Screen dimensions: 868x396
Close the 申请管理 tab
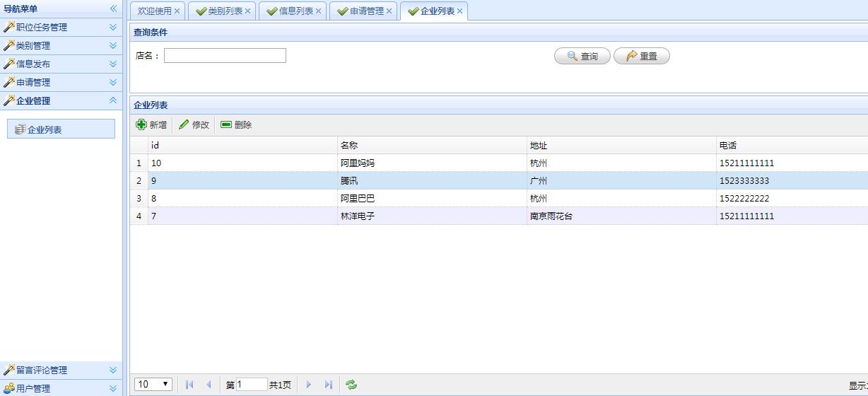pyautogui.click(x=389, y=11)
